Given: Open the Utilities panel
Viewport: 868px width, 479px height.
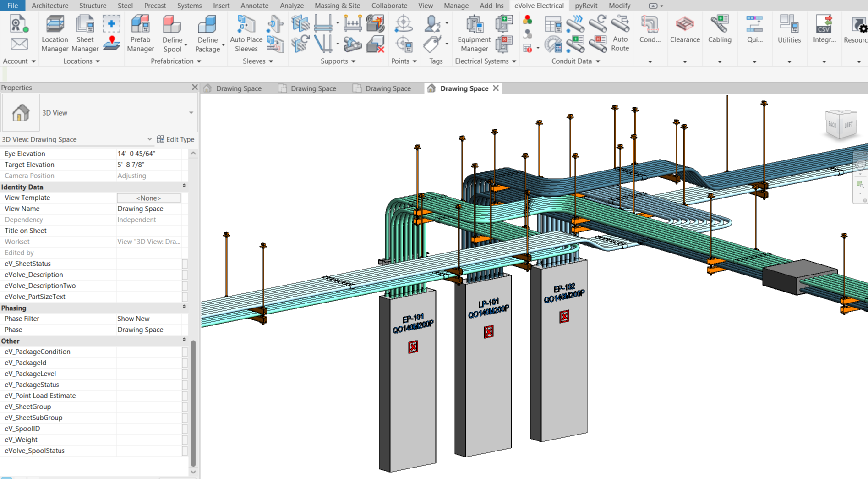Looking at the screenshot, I should [x=789, y=30].
